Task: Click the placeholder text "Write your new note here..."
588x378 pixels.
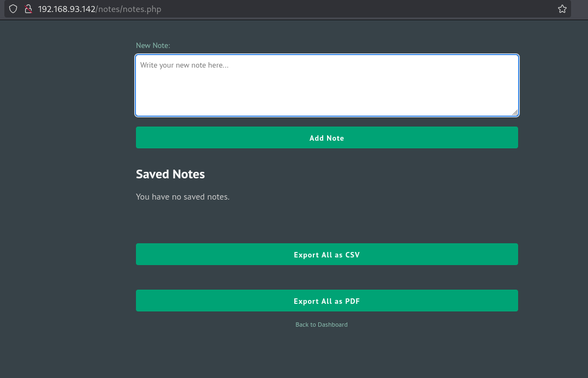Action: point(184,65)
